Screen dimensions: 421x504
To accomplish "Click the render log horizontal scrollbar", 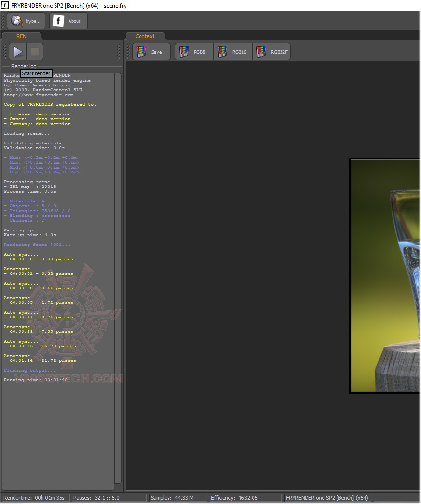I will [58, 487].
